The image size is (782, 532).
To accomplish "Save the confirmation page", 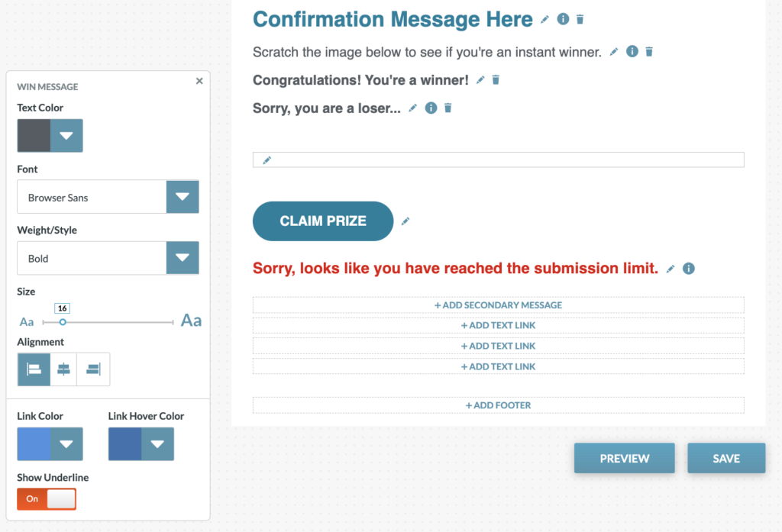I will coord(725,458).
